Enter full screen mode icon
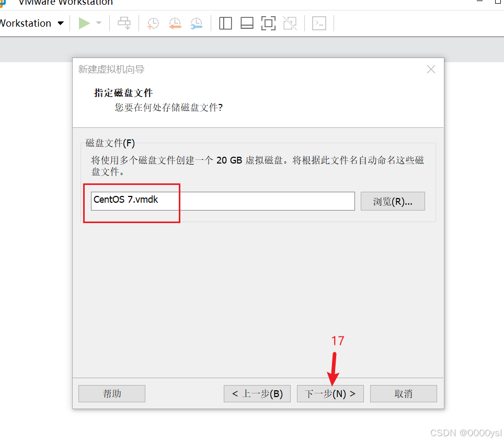The height and width of the screenshot is (442, 504). 268,23
